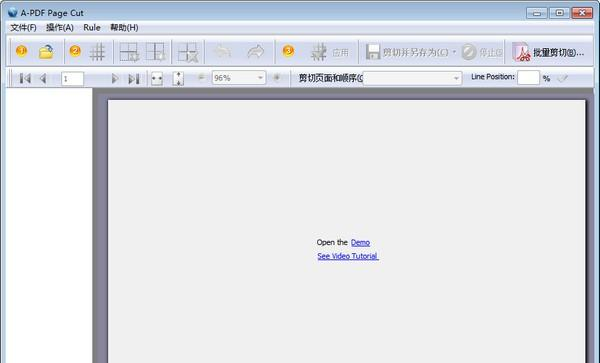Click the step 1 orange badge
The height and width of the screenshot is (363, 600).
21,50
